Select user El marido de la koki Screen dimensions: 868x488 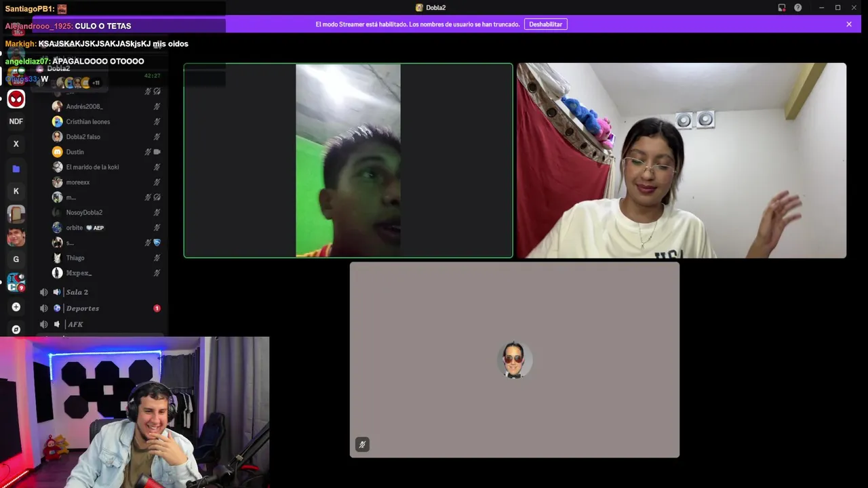point(106,167)
